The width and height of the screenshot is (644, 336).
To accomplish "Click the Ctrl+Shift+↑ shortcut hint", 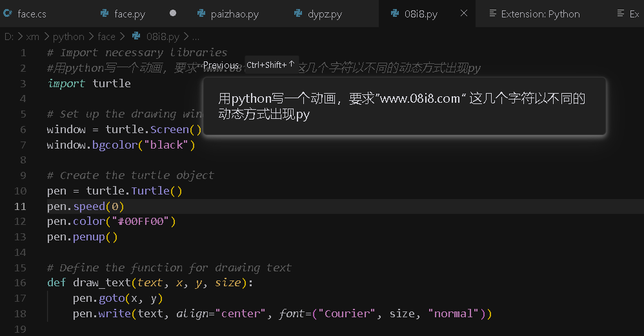I will (270, 65).
